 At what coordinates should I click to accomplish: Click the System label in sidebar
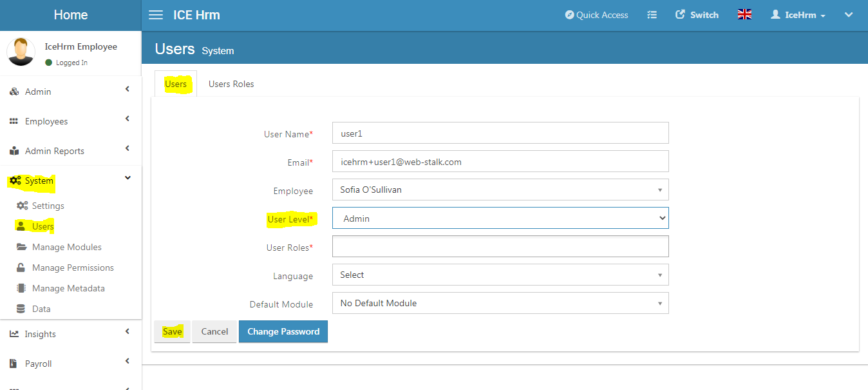(39, 180)
